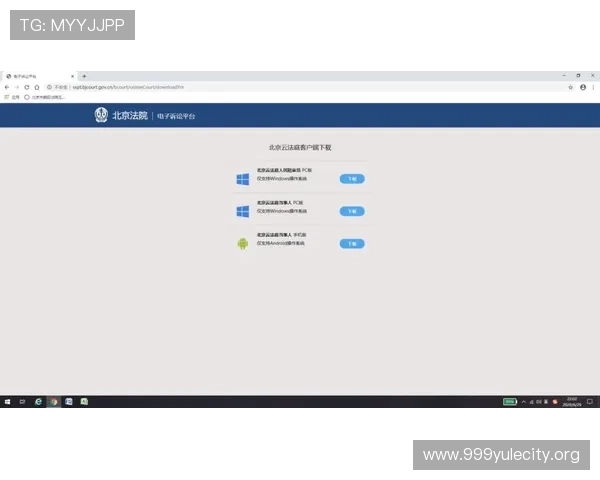Click the taskbar clock and date
Viewport: 600px width, 480px height.
(571, 401)
